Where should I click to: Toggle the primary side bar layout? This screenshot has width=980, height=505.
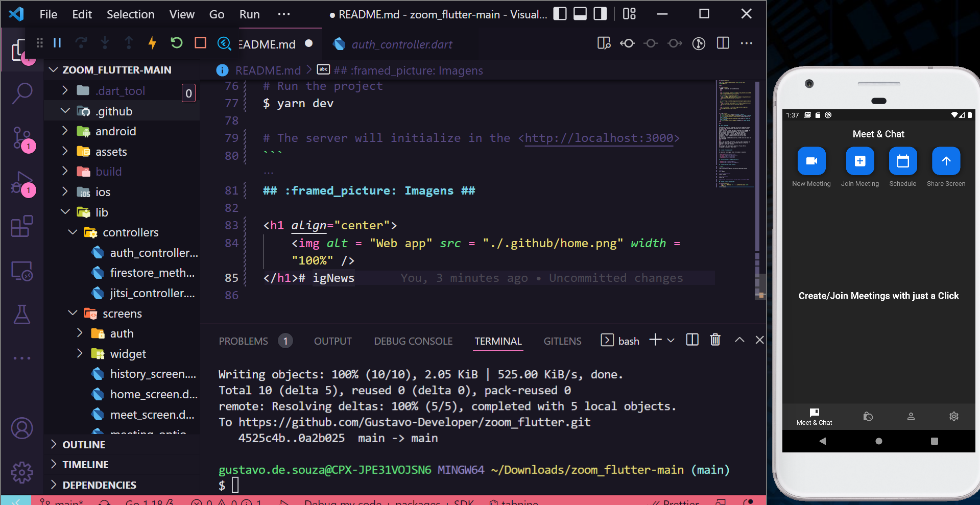tap(560, 14)
